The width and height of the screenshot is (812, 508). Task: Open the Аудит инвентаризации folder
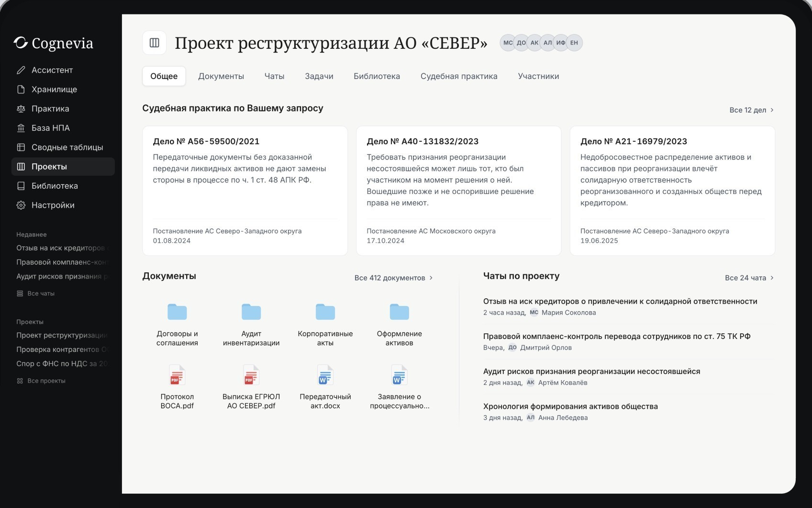(251, 325)
